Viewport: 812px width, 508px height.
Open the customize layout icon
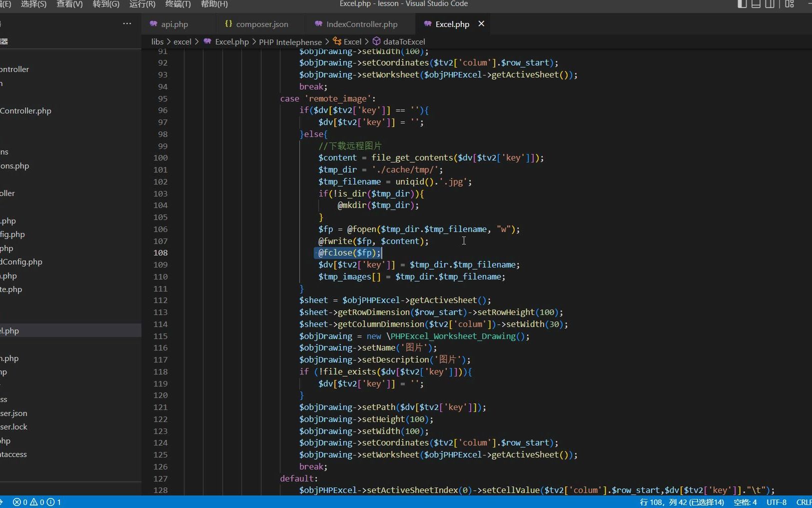coord(790,4)
